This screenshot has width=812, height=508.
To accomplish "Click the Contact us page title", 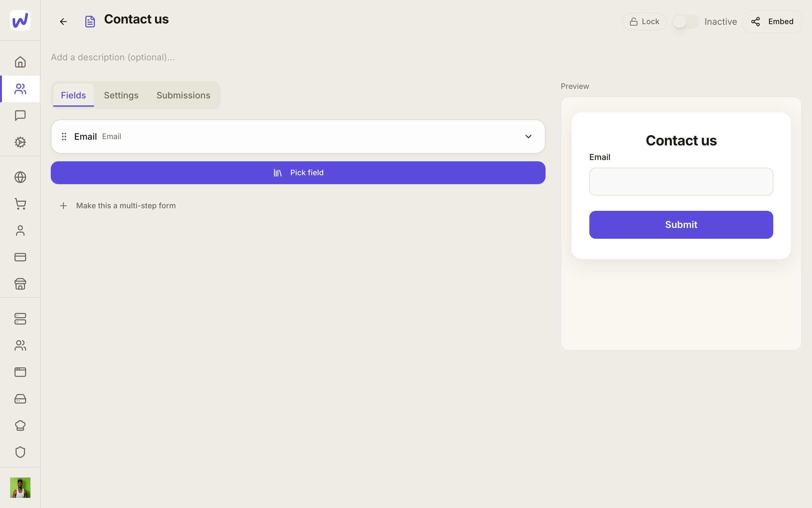I will point(136,19).
